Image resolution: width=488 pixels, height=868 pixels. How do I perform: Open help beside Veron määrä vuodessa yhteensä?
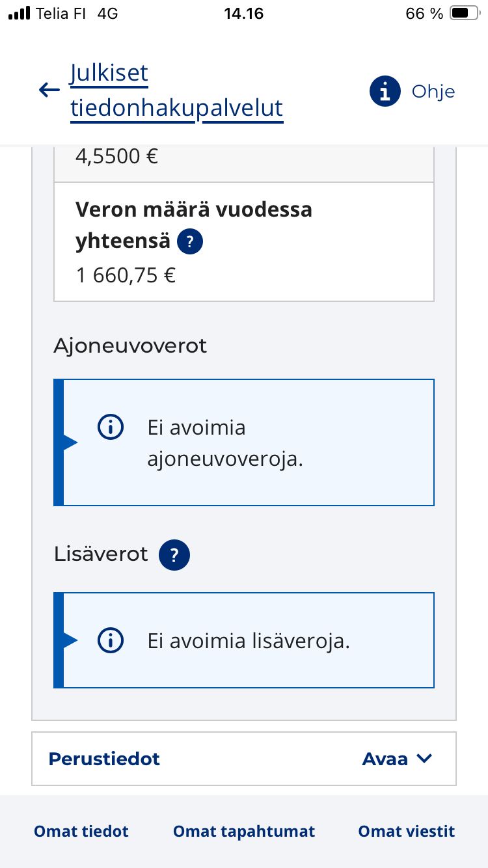[x=189, y=242]
